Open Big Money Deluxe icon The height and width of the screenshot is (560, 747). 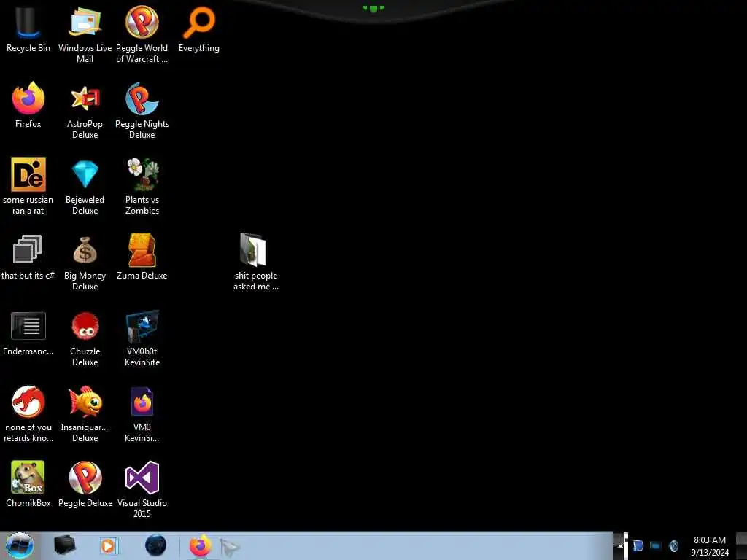(x=85, y=262)
